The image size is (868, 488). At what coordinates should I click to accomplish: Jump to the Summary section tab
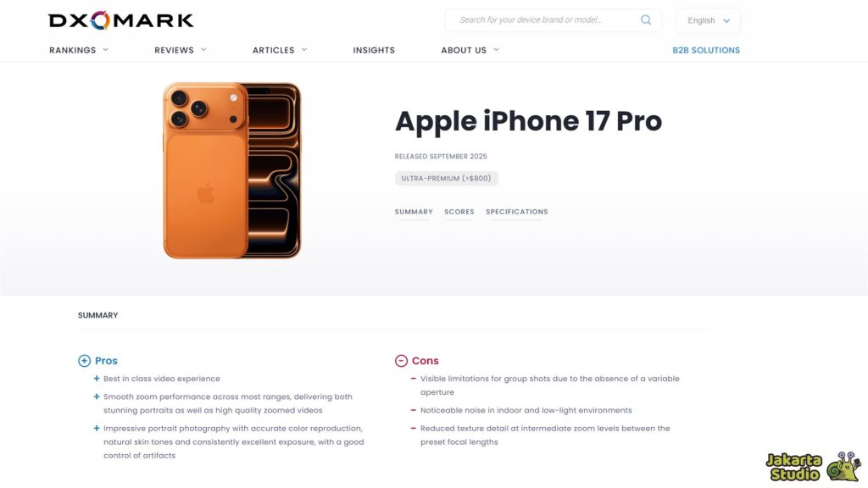tap(414, 212)
